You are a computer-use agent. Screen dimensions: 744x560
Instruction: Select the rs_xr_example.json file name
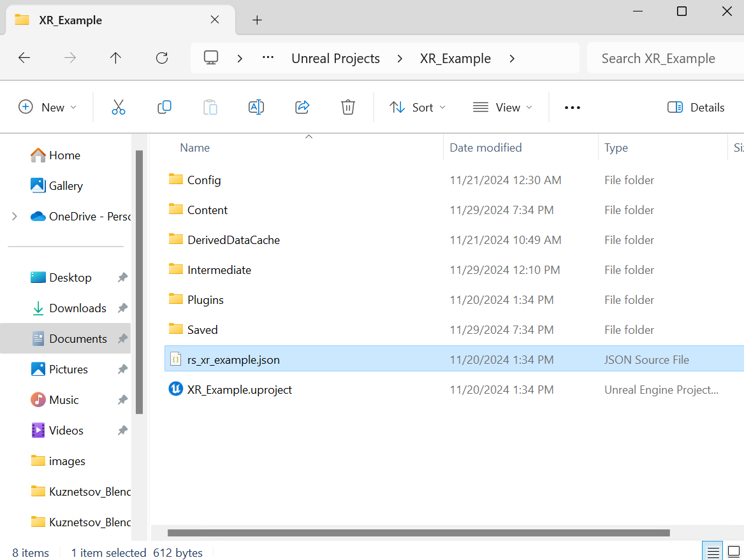233,360
